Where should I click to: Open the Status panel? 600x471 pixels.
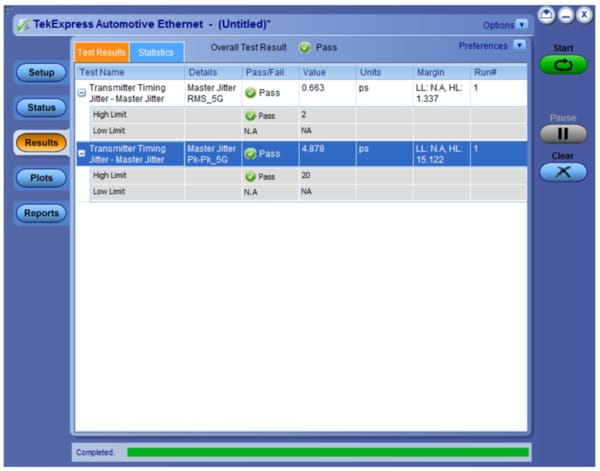[x=41, y=108]
